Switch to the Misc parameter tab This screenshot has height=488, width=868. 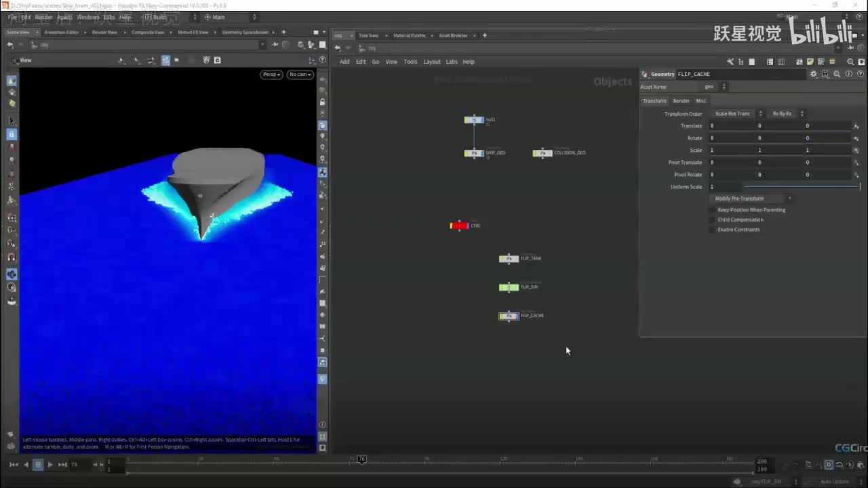701,101
